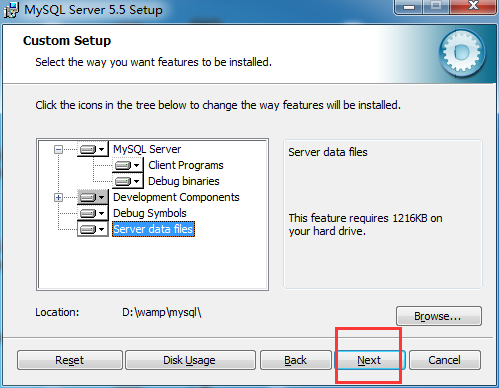499x388 pixels.
Task: Select Development Components in feature tree
Action: point(176,197)
